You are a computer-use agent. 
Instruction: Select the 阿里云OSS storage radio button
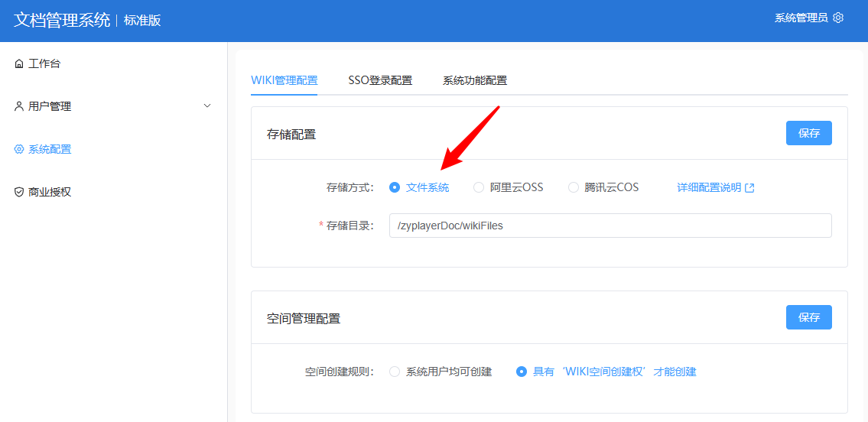click(x=478, y=187)
